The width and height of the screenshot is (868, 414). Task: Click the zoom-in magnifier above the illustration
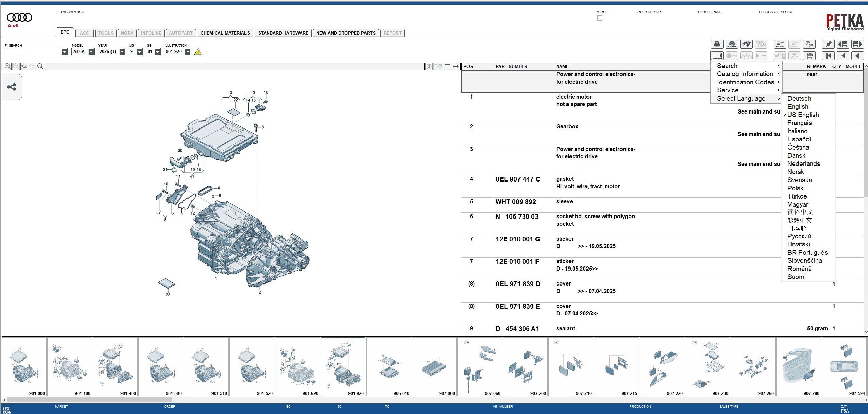click(8, 66)
